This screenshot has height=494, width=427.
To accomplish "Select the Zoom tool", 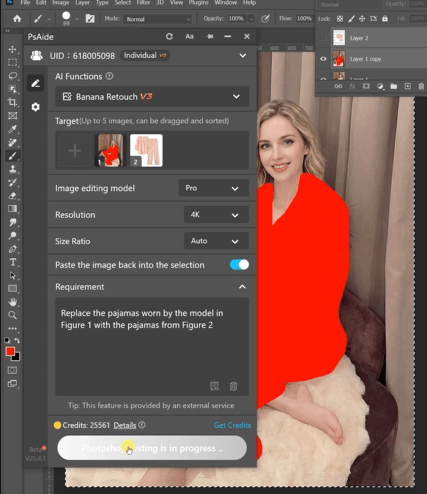I will [13, 315].
